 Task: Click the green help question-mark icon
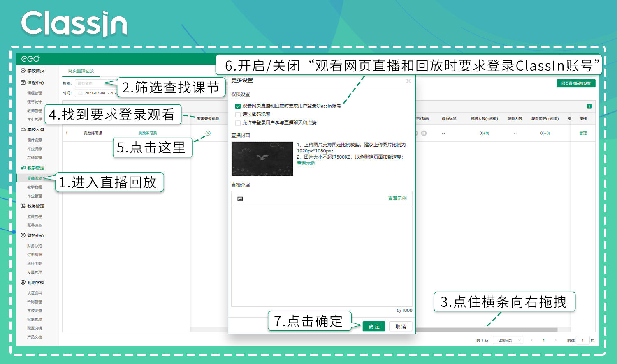coord(589,106)
